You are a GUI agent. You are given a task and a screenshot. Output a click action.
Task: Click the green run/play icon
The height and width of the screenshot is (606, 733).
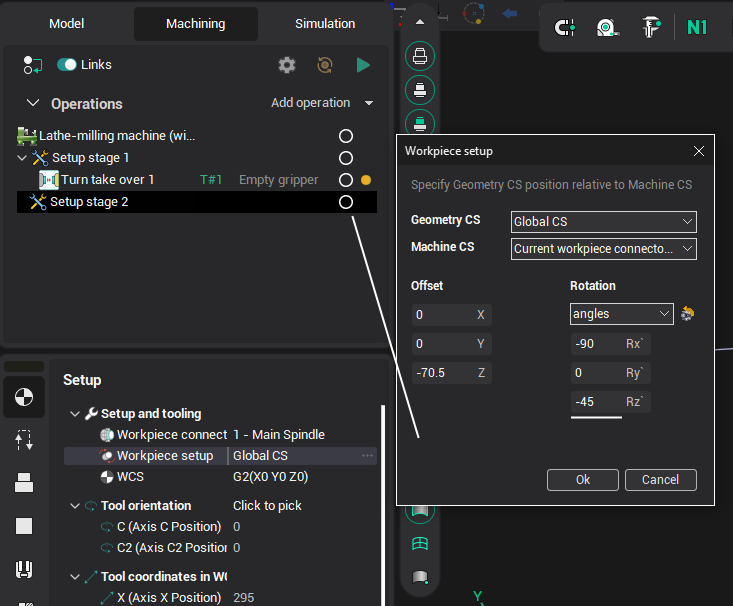363,65
